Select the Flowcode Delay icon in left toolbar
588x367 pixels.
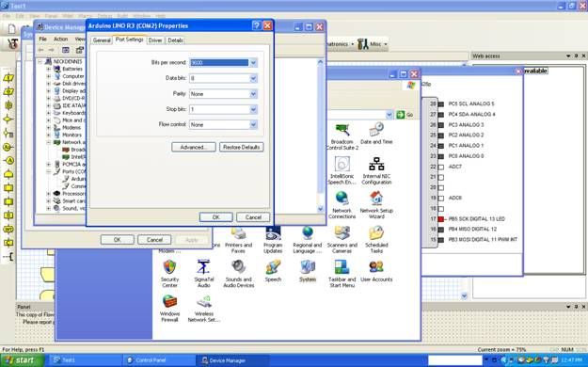pos(8,105)
